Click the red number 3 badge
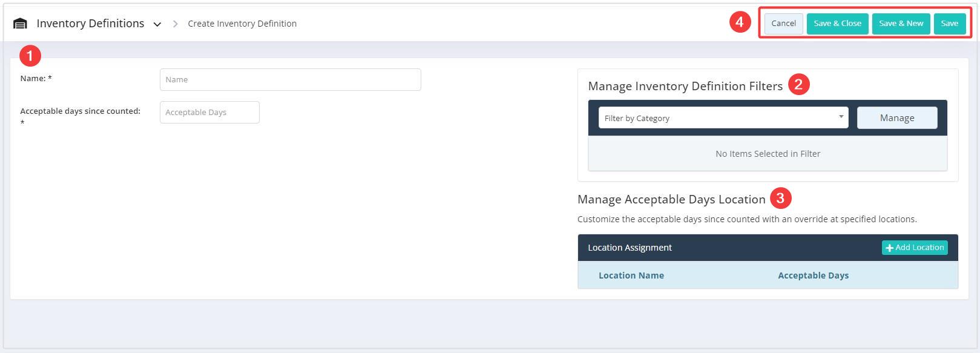Viewport: 980px width, 353px height. [780, 198]
